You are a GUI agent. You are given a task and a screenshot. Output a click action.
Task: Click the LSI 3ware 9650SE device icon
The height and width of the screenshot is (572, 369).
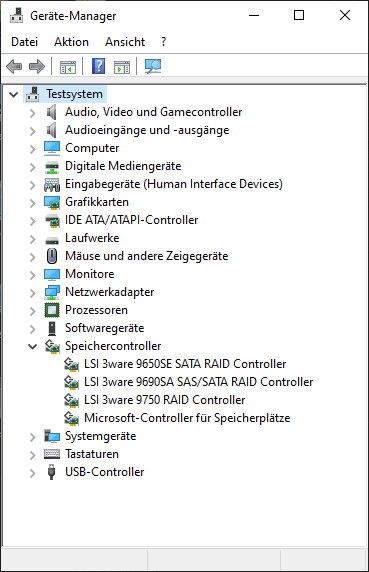(x=71, y=364)
